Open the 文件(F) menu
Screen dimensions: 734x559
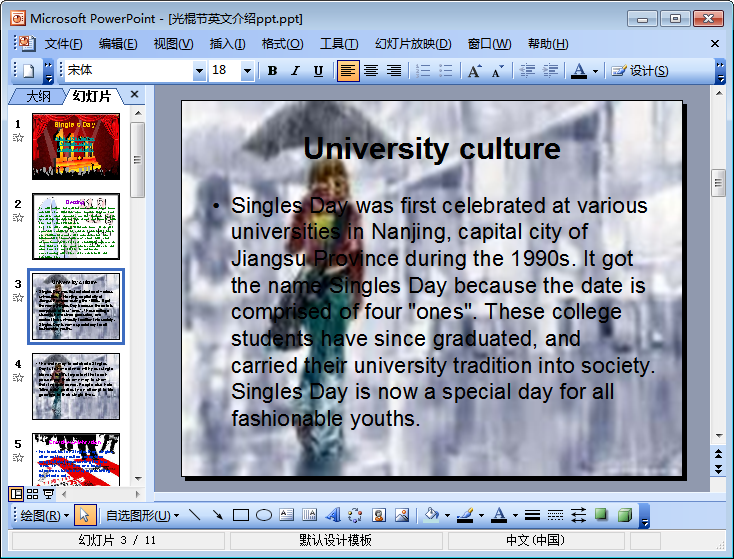pyautogui.click(x=63, y=44)
